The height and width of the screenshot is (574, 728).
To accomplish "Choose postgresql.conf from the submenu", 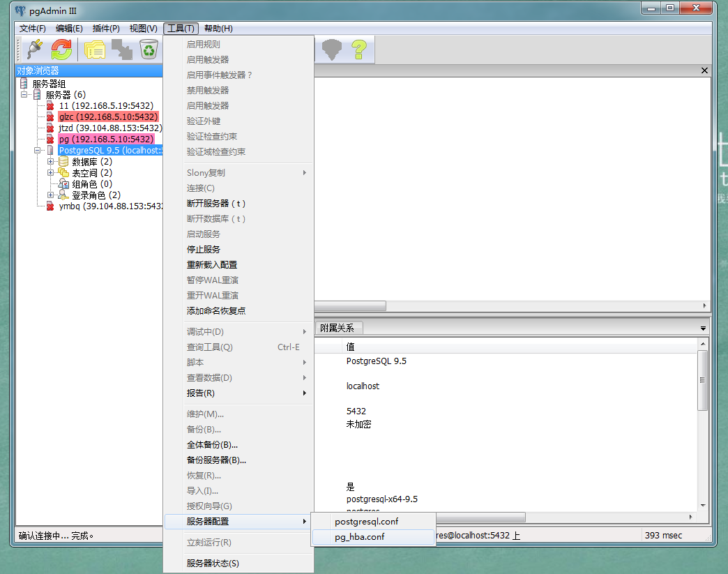I will pyautogui.click(x=366, y=522).
